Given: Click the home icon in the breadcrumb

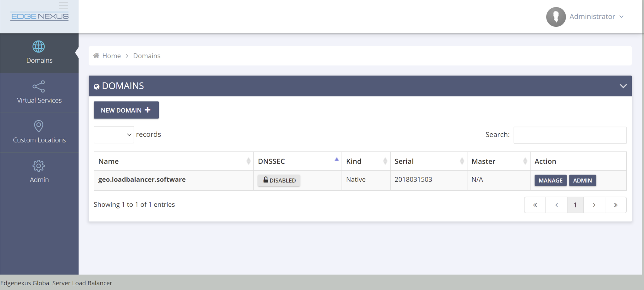Looking at the screenshot, I should pos(96,55).
